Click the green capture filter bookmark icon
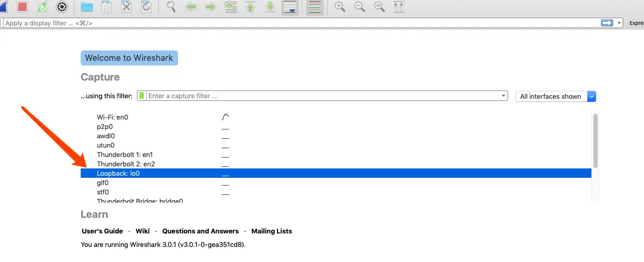Viewport: 644px width, 262px height. 142,96
